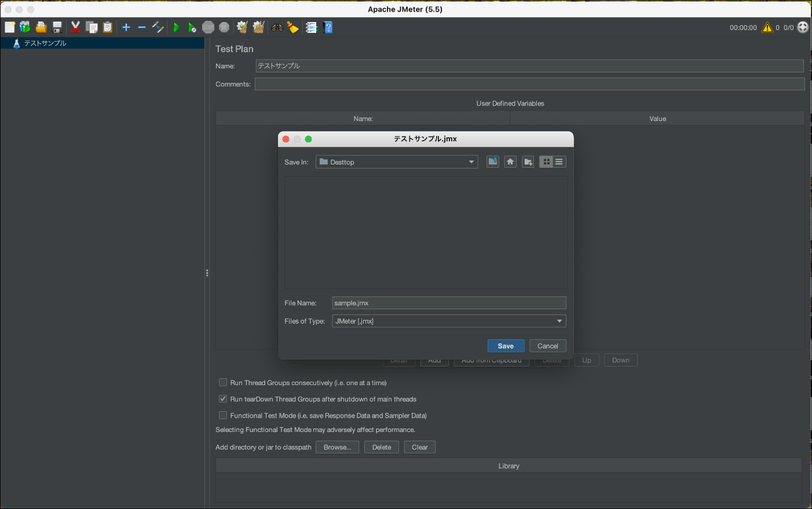The width and height of the screenshot is (812, 509).
Task: Open the Function Helper list icon
Action: [311, 27]
